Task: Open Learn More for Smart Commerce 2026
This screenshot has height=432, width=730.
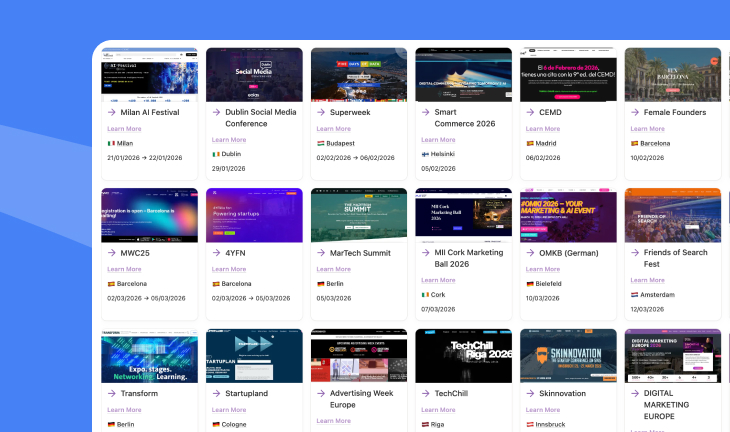Action: click(438, 140)
